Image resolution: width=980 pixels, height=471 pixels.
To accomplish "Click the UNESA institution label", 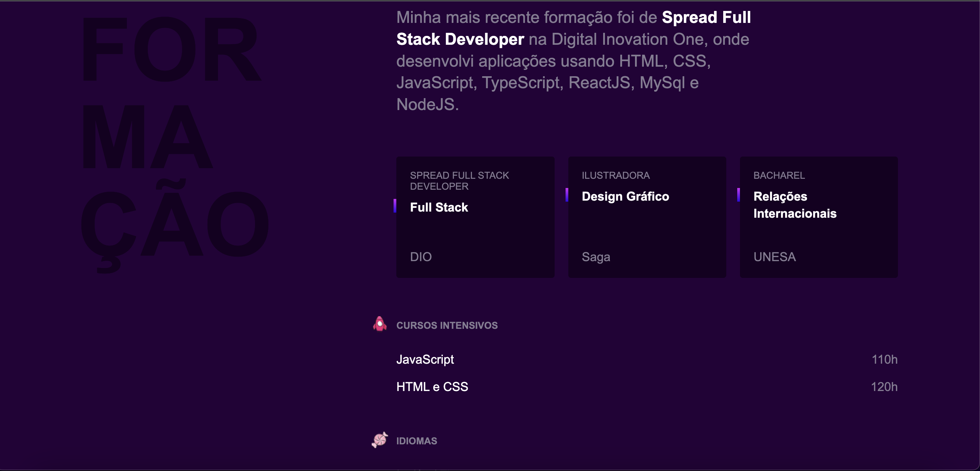I will 774,257.
